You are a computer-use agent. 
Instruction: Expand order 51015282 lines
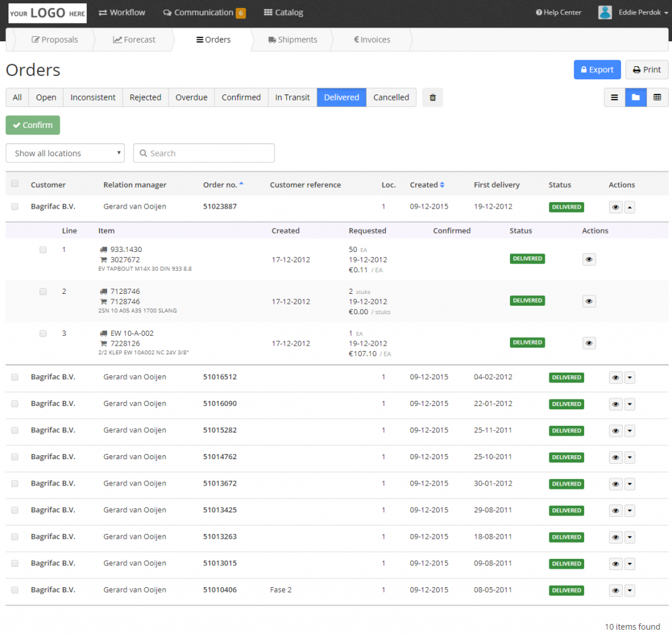629,431
